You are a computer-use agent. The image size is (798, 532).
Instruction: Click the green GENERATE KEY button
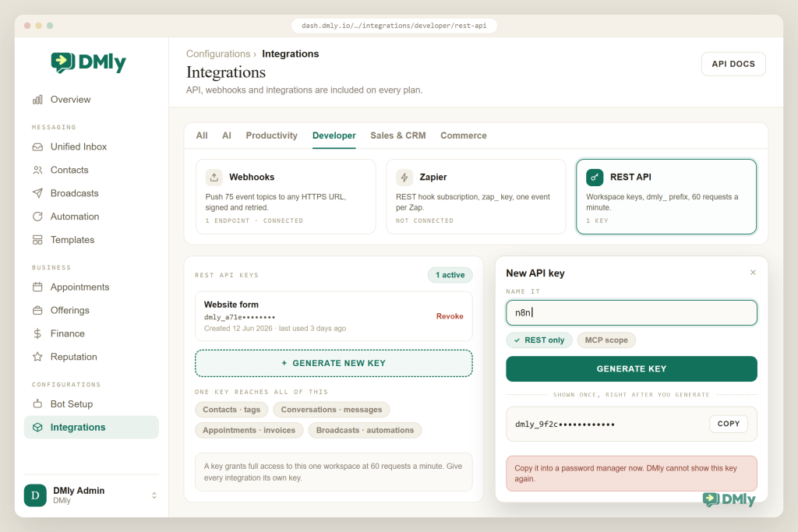point(631,368)
